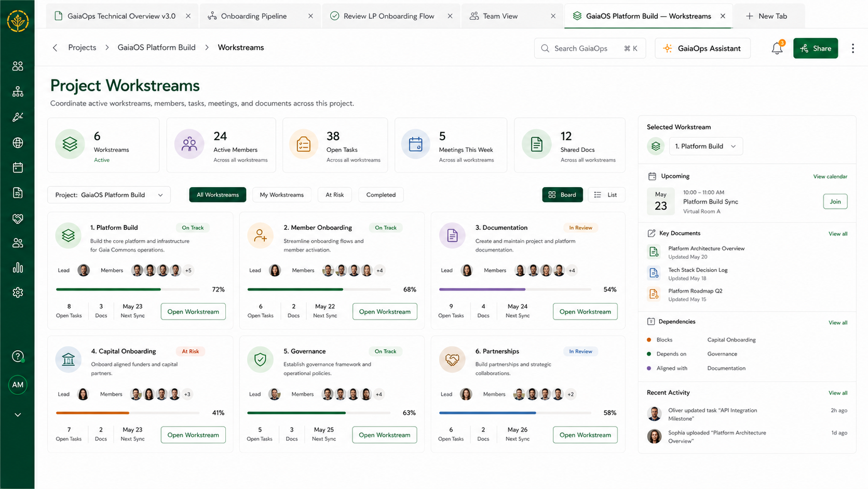Viewport: 868px width, 489px height.
Task: Click the Projects breadcrumb
Action: 82,47
